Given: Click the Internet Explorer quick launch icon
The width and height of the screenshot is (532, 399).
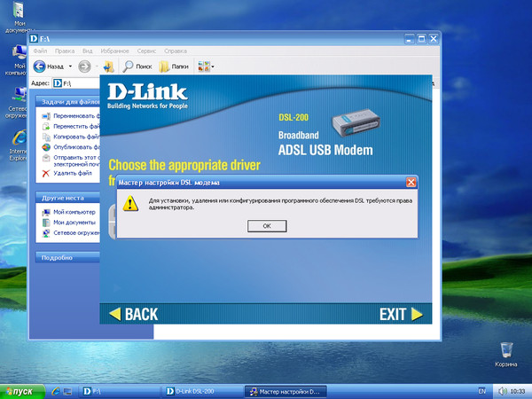Looking at the screenshot, I should pyautogui.click(x=56, y=392).
